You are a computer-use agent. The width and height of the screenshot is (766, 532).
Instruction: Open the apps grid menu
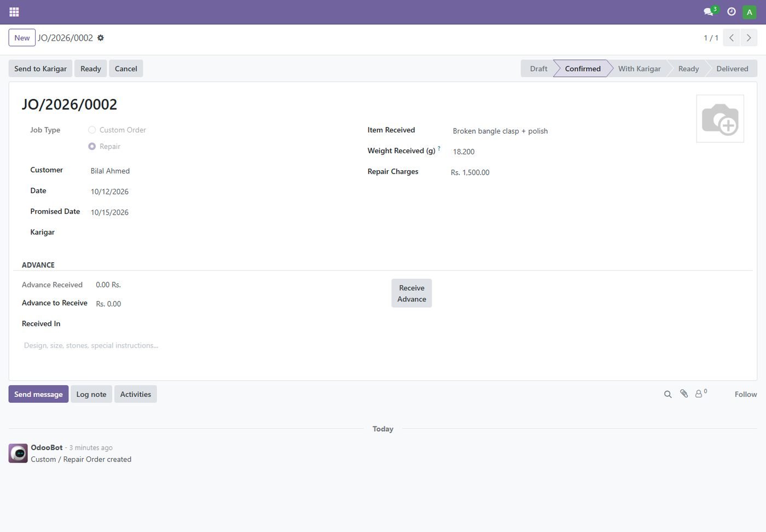(x=14, y=11)
